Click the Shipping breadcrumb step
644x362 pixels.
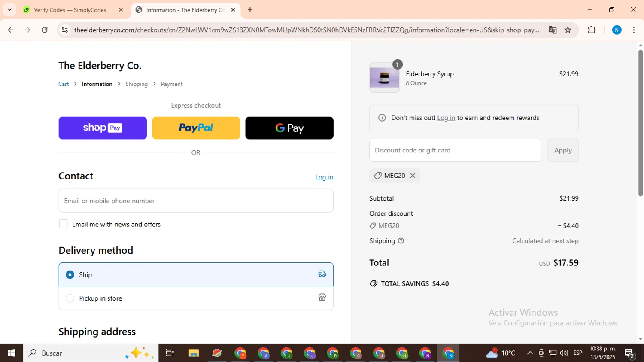click(137, 84)
